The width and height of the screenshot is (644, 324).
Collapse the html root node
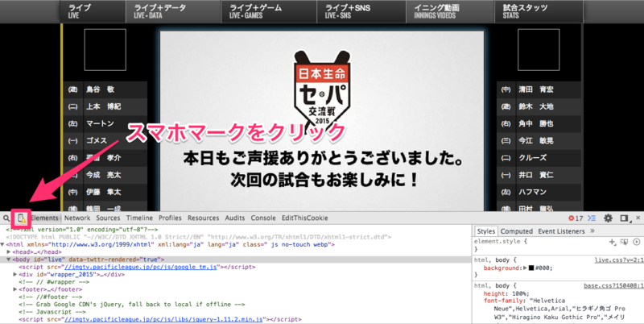pyautogui.click(x=2, y=245)
